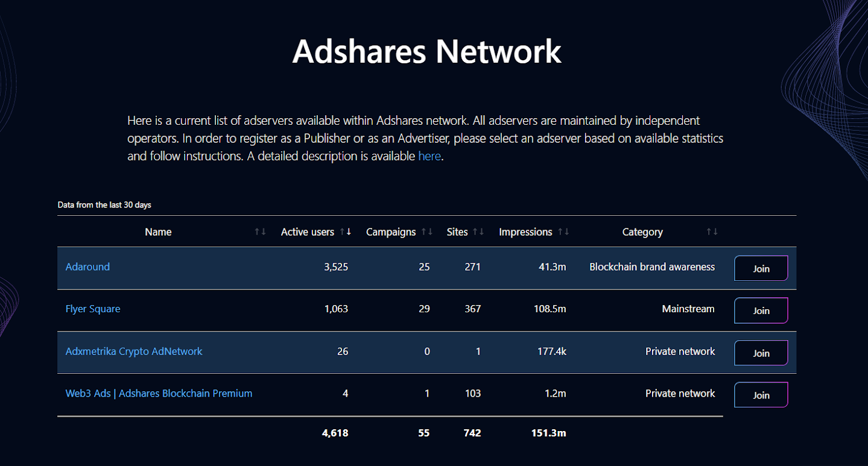
Task: Click Flyer Square's 1,063 active users value
Action: (x=336, y=309)
